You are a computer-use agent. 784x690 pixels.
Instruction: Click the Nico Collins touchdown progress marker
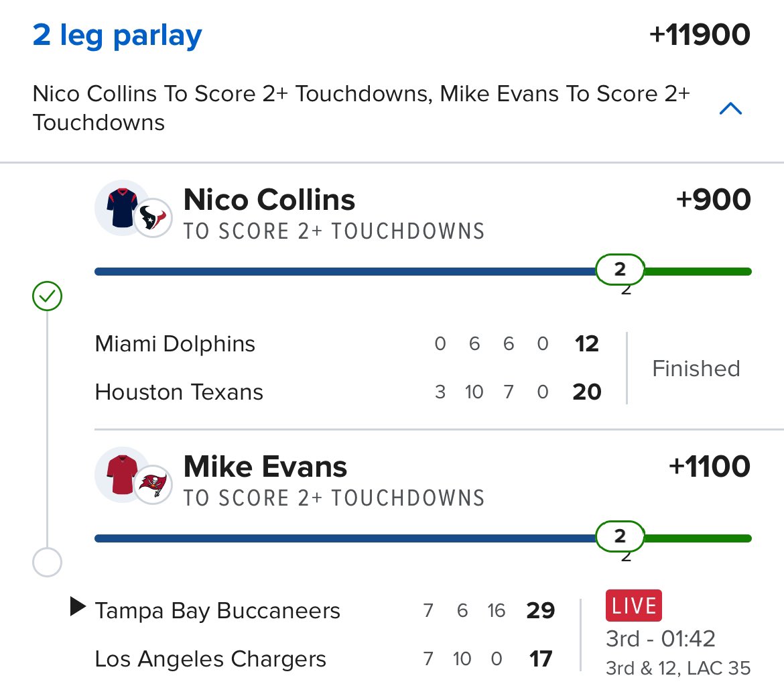click(620, 270)
